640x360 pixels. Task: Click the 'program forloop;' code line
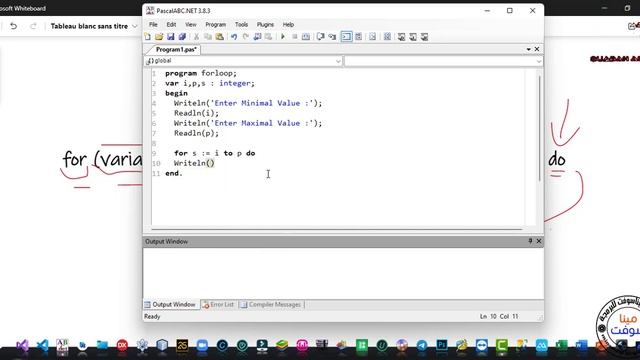(x=201, y=73)
